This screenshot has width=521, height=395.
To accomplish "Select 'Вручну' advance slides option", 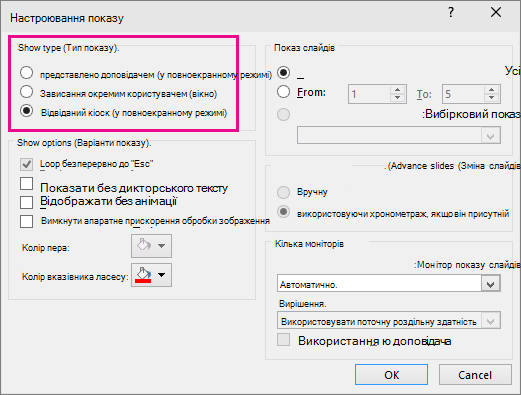I will [283, 192].
